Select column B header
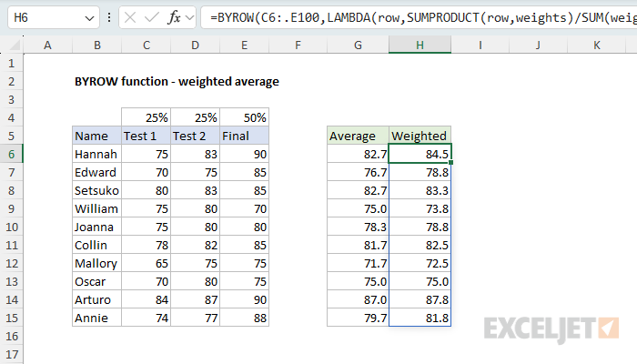The width and height of the screenshot is (637, 364). 97,45
